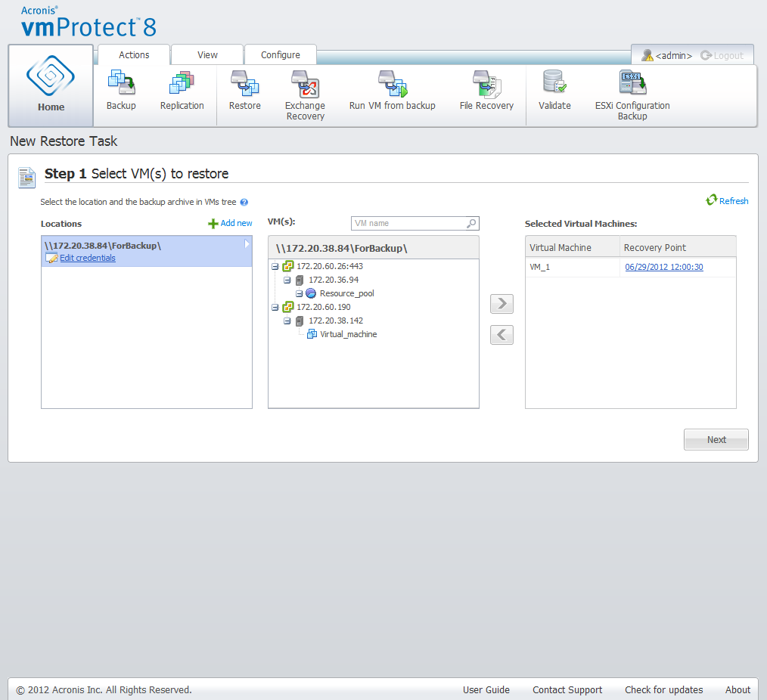Screen dimensions: 767x700
Task: Click the Next button
Action: click(x=716, y=439)
